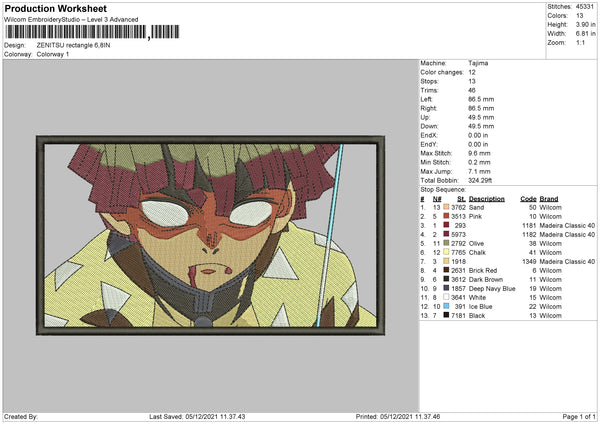Click the White 3641 color swatch

pos(446,297)
